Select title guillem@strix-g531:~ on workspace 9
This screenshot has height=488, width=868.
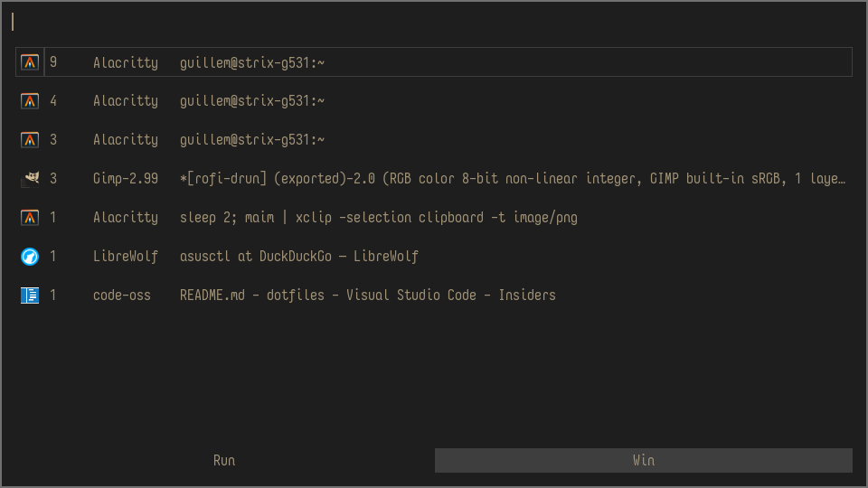point(252,62)
